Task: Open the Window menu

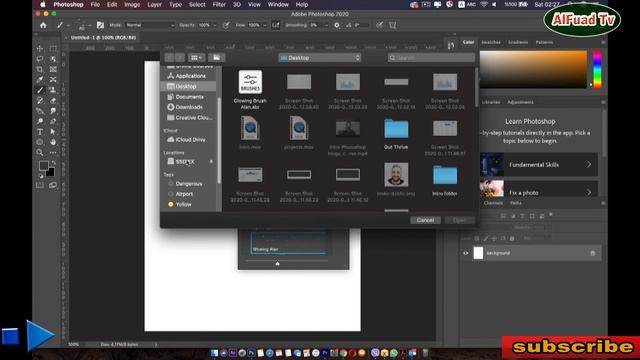Action: click(x=278, y=4)
